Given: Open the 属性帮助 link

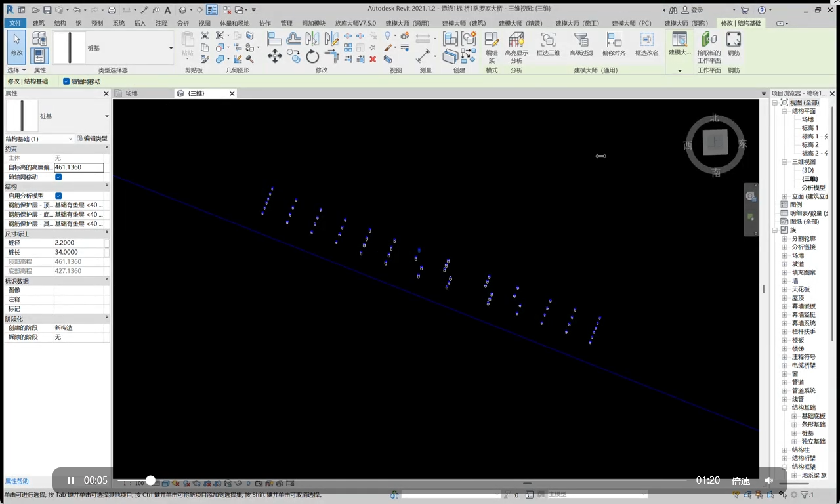Looking at the screenshot, I should (16, 481).
